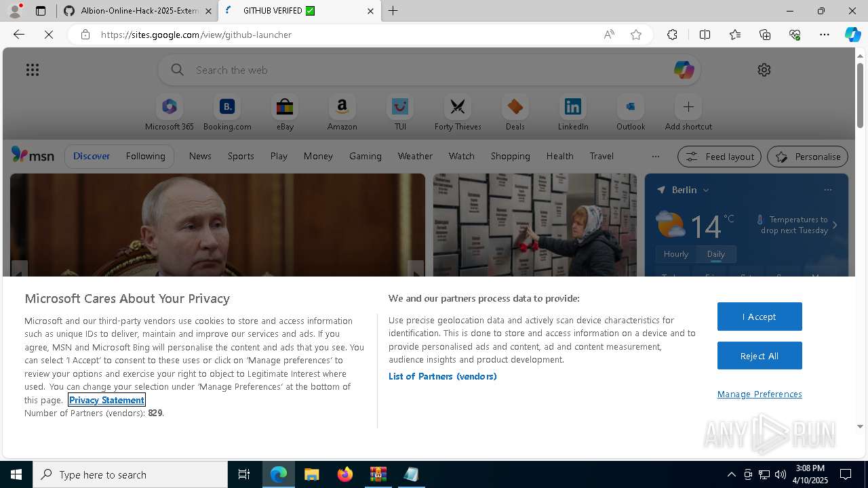Open the News section
Screen dimensions: 868x488
[200, 156]
